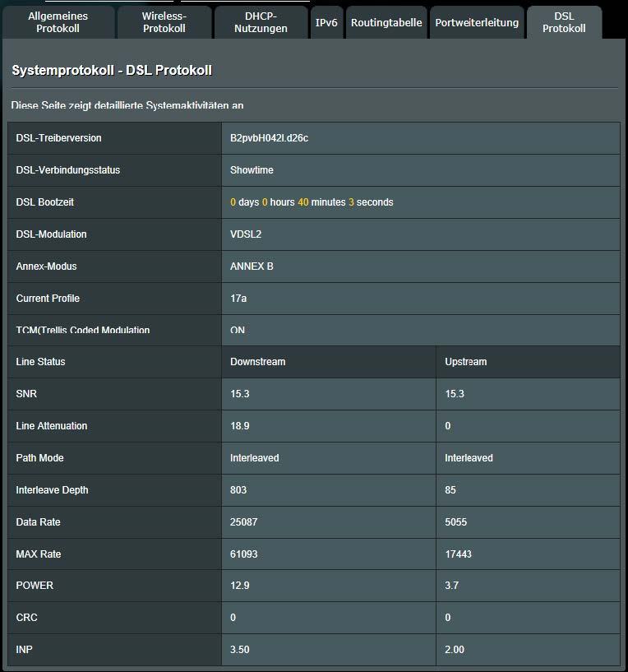628x672 pixels.
Task: Show the Routingtabelle tab
Action: (386, 22)
